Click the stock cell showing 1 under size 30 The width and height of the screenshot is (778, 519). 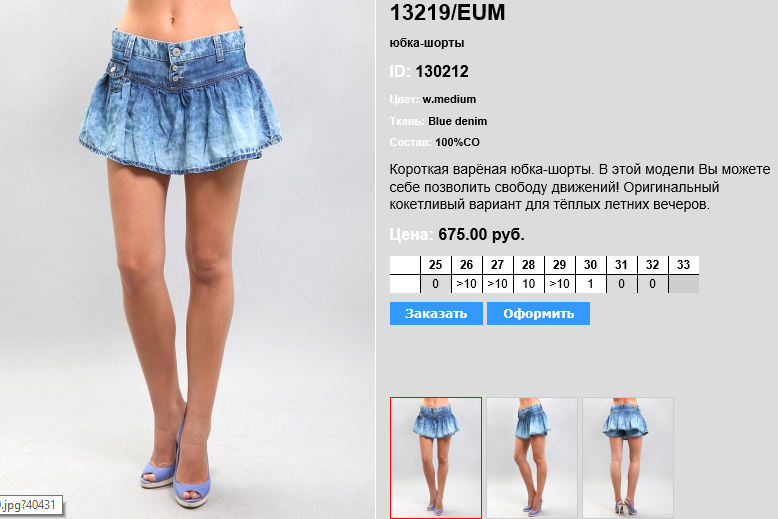(590, 284)
